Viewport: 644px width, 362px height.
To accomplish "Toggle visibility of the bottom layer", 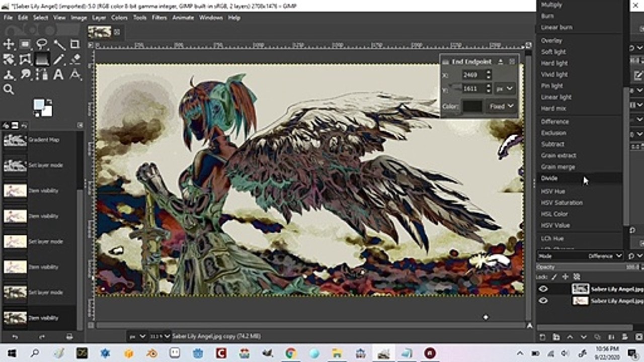I will coord(543,301).
